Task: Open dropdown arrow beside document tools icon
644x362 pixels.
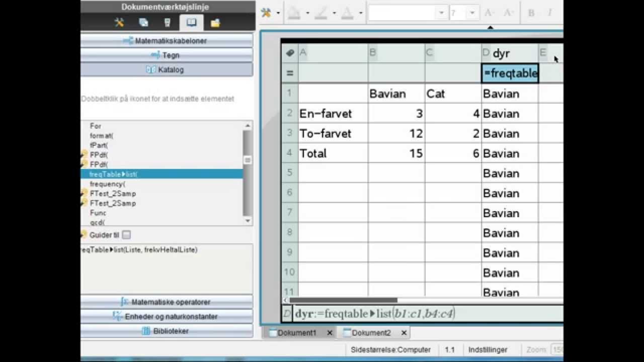Action: [x=278, y=13]
